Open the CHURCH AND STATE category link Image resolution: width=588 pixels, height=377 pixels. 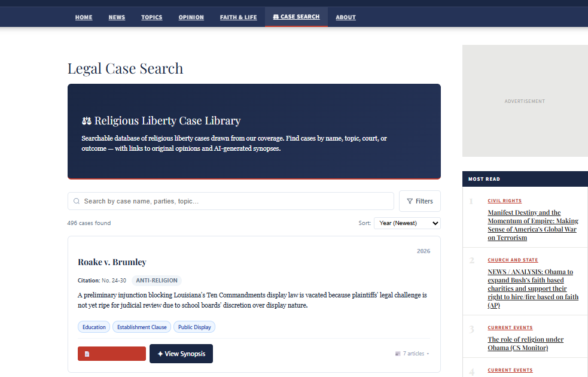(513, 259)
